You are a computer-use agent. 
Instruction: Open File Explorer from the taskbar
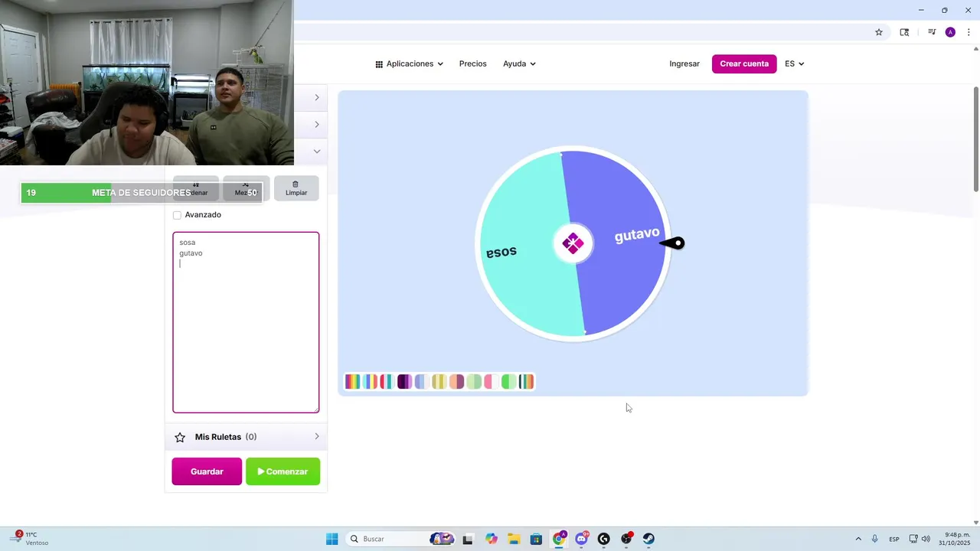point(514,539)
